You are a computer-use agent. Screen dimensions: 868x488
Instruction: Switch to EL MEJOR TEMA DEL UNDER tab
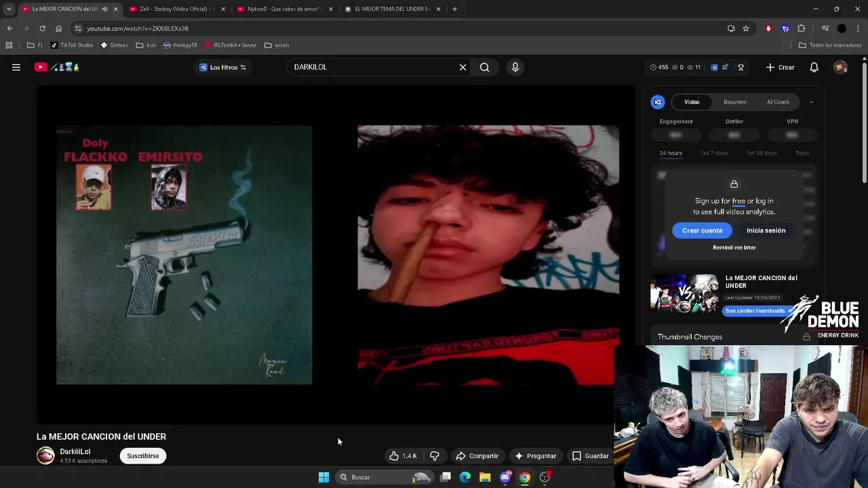coord(392,9)
